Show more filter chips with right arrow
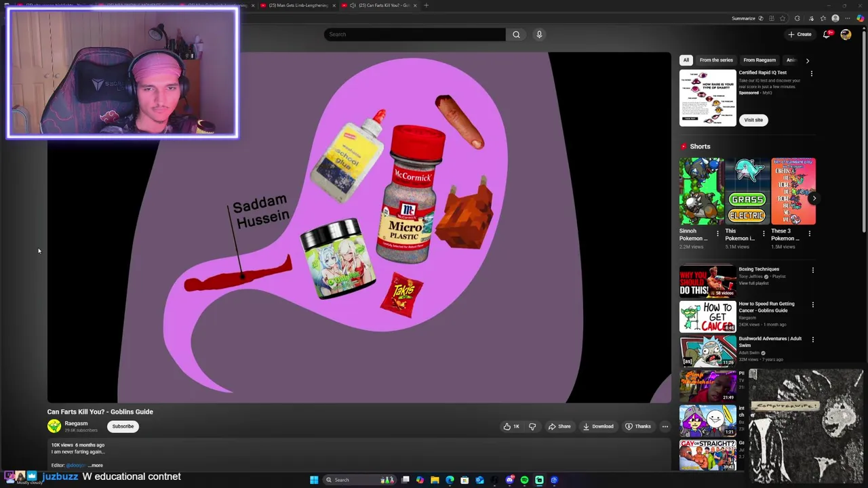Viewport: 868px width, 488px height. (807, 60)
